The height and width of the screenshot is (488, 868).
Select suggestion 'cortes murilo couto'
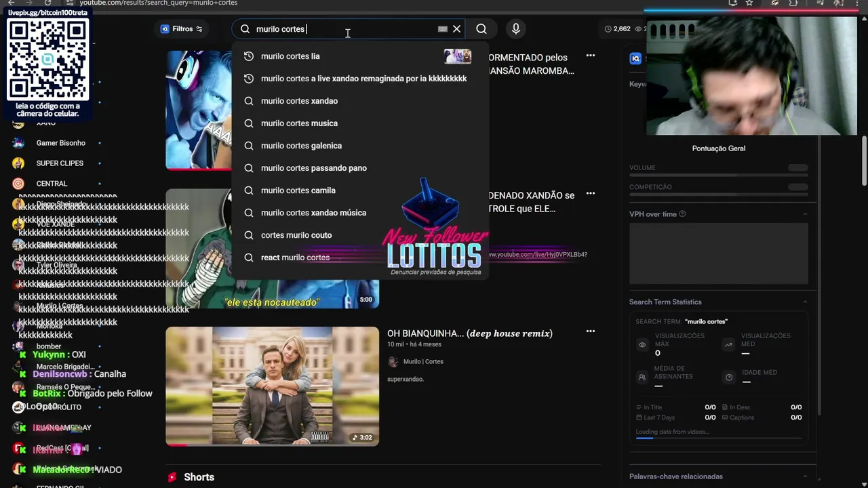(360, 235)
